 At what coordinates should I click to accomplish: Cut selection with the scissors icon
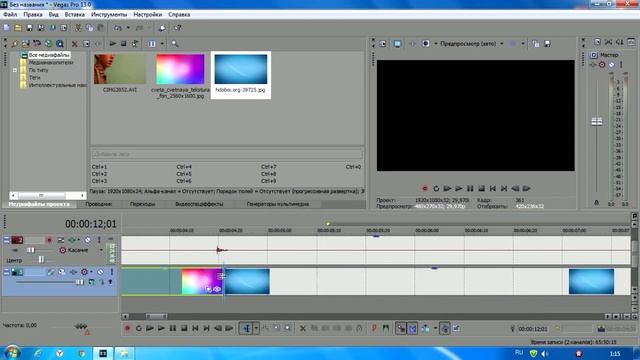coord(78,28)
